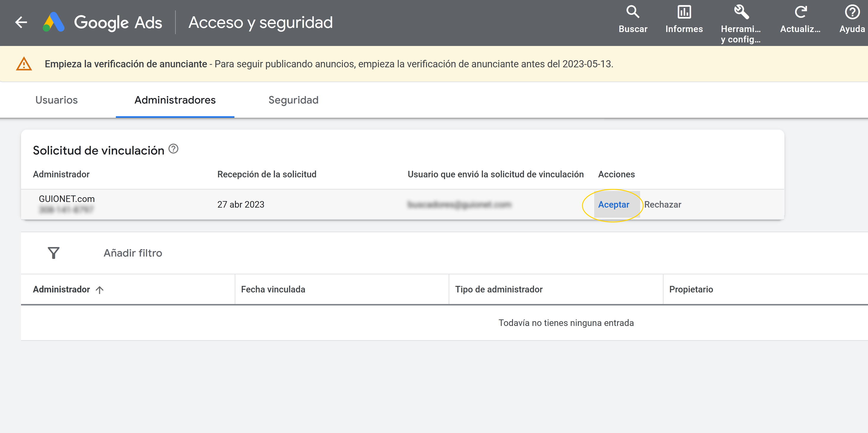Show help for Solicitud de vinculación

pyautogui.click(x=173, y=149)
